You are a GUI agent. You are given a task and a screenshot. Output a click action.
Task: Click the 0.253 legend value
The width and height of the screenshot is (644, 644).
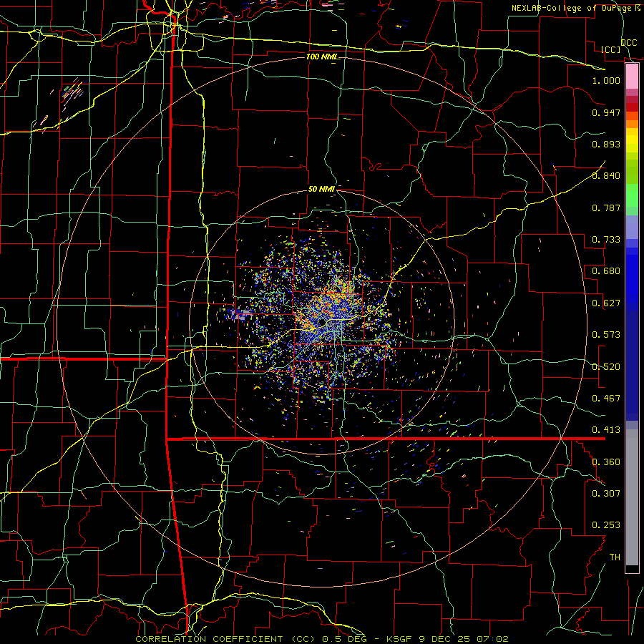click(x=606, y=525)
